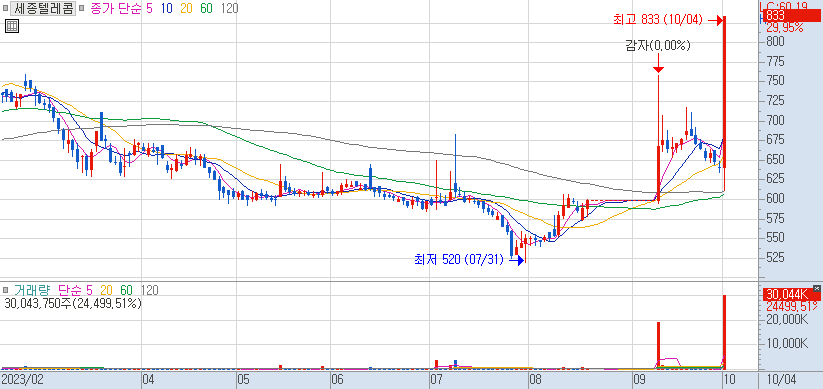Close the volume panel with x icon

click(x=816, y=288)
